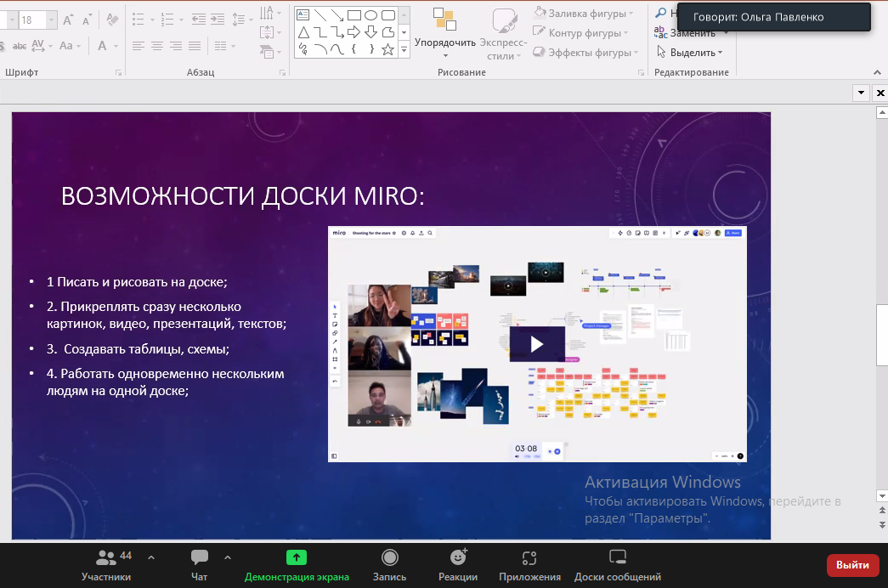Screen dimensions: 888x588
Task: Open Участники participants panel in Zoom
Action: tap(106, 565)
